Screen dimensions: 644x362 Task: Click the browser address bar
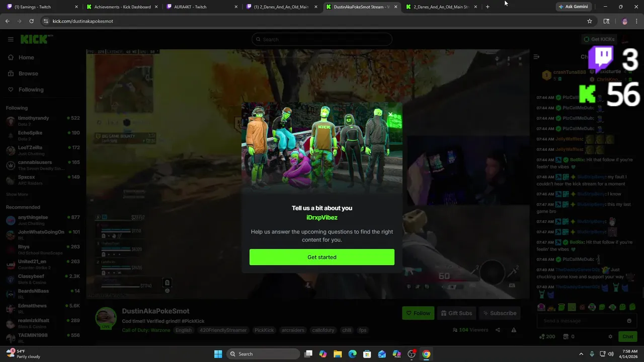coord(317,21)
